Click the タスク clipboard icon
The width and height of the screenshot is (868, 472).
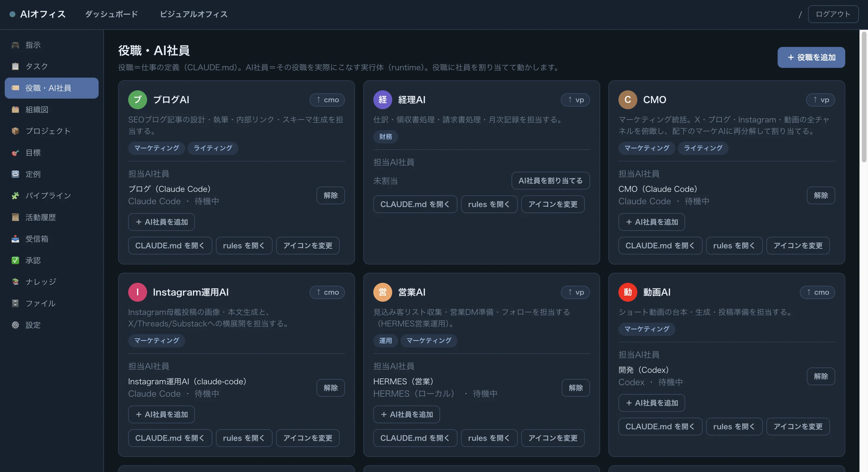click(15, 67)
